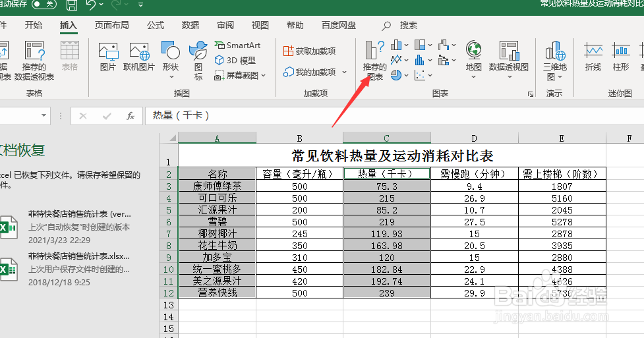Click 获取加载项 button
Screen dimensions: 644x338
pos(310,51)
